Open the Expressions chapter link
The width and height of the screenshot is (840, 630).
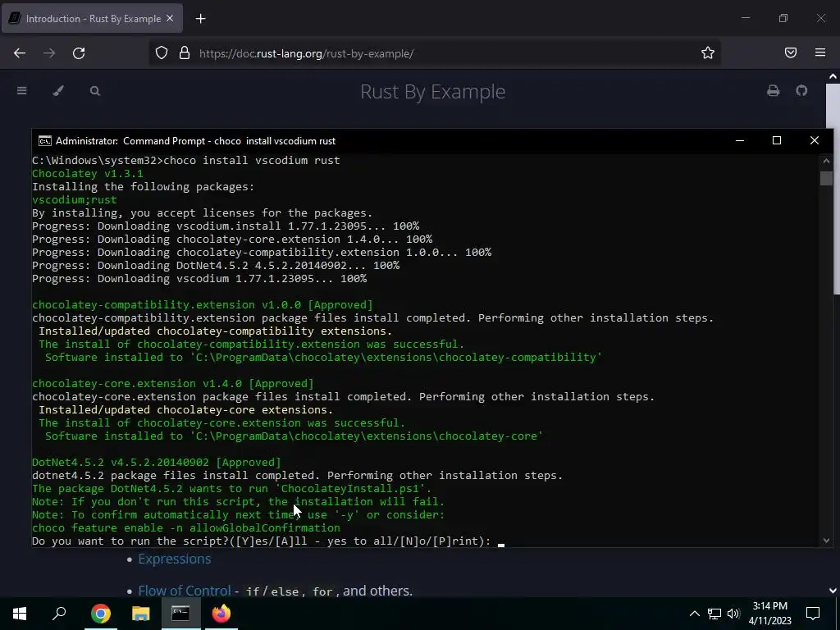point(175,559)
